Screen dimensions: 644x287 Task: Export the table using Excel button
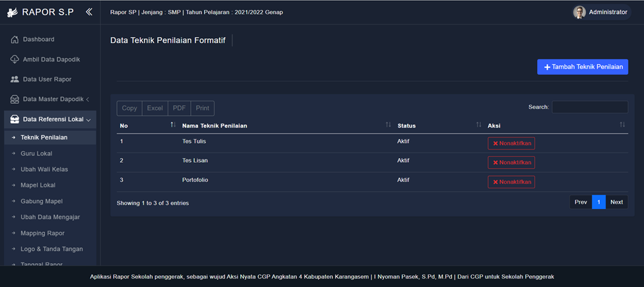(x=155, y=108)
